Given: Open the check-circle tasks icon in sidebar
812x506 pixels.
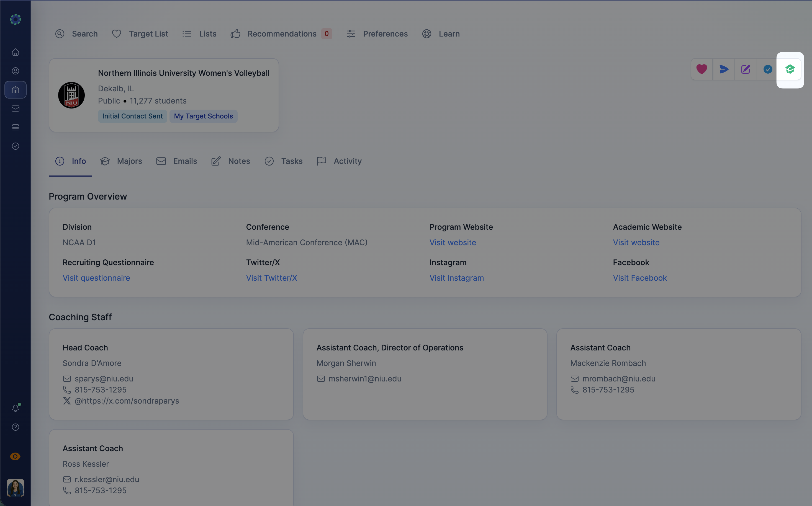Looking at the screenshot, I should tap(16, 146).
